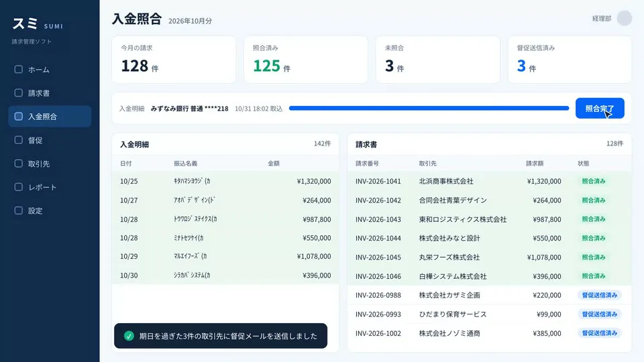Viewport: 644px width, 362px height.
Task: Click 東和ロジスティクス株式会社 client name
Action: click(x=463, y=219)
